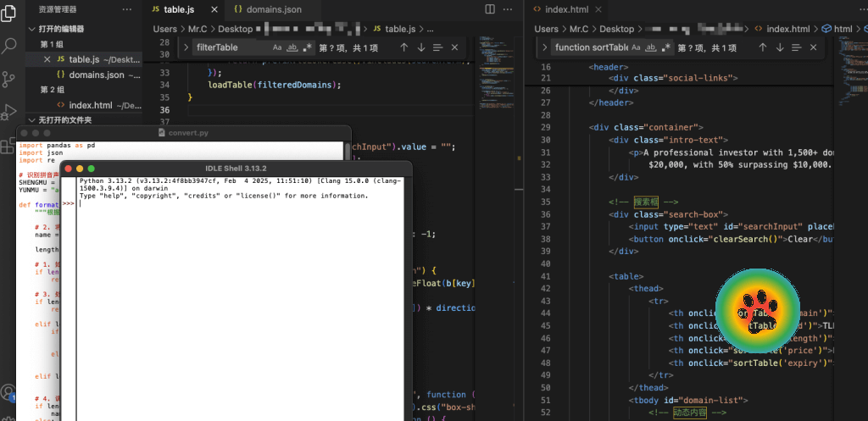Open index.html from open editors list
The width and height of the screenshot is (868, 421).
(90, 105)
